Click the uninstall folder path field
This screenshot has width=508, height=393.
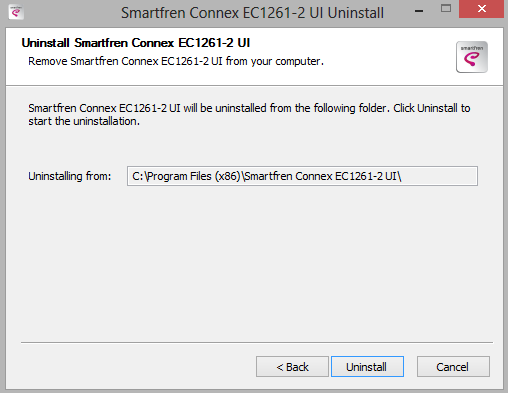[302, 176]
